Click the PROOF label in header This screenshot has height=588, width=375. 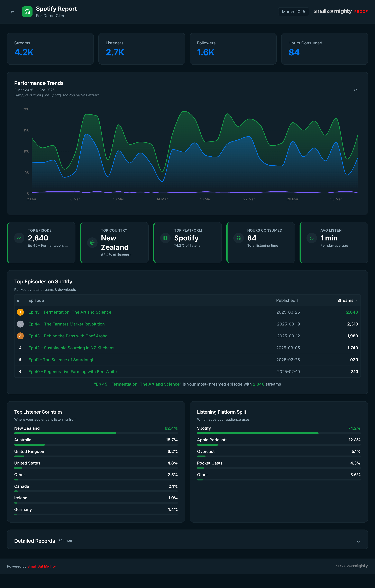361,11
